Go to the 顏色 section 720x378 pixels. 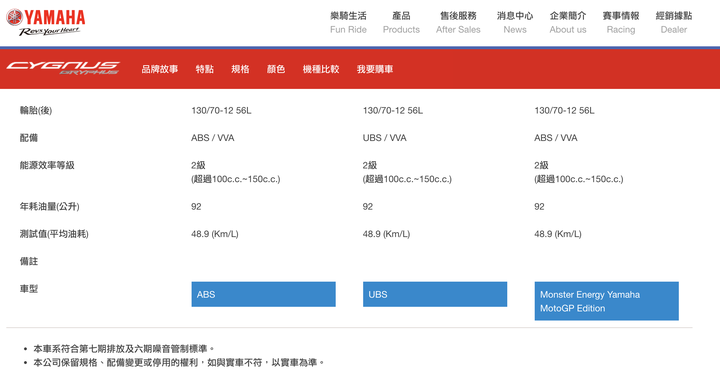point(276,69)
